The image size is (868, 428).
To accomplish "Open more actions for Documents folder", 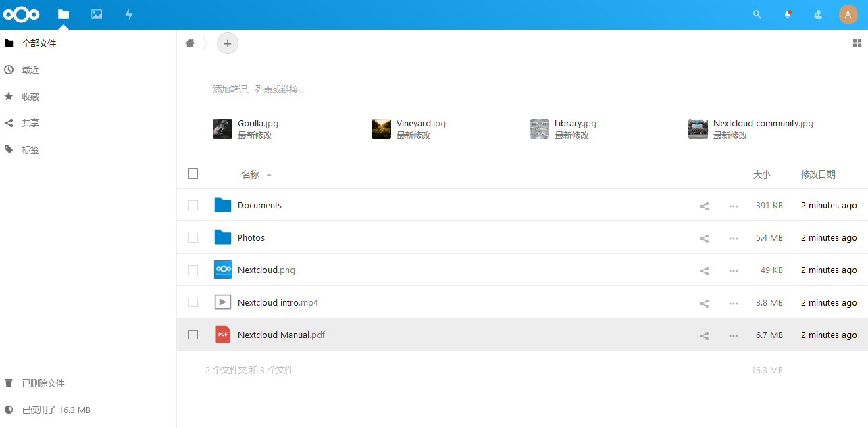I will 734,206.
